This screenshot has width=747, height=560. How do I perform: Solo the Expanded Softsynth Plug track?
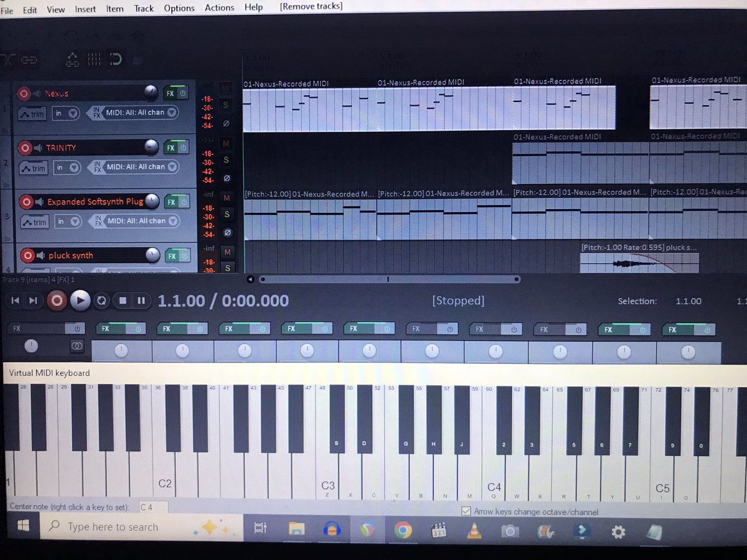click(x=227, y=214)
